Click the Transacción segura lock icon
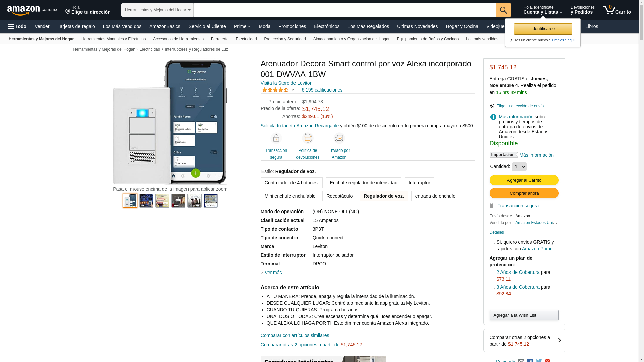Screen dimensions: 644x362 point(276,138)
